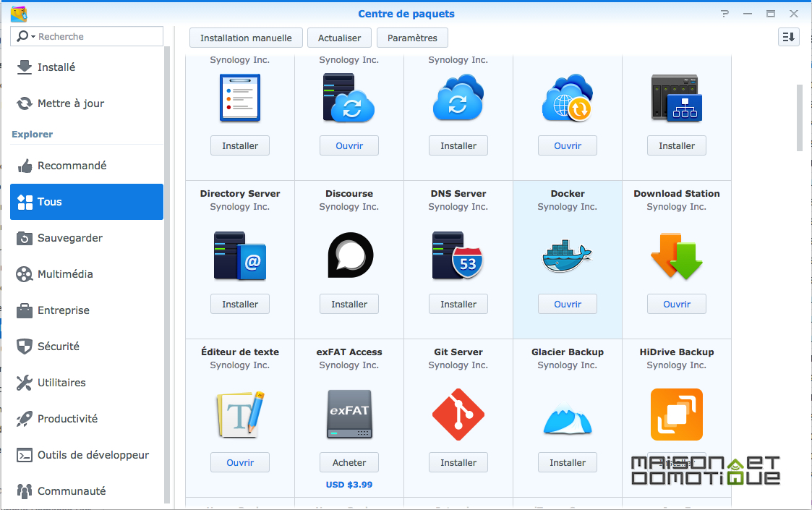Screen dimensions: 812x510
Task: Click the HiDrive Backup package title
Action: click(676, 352)
